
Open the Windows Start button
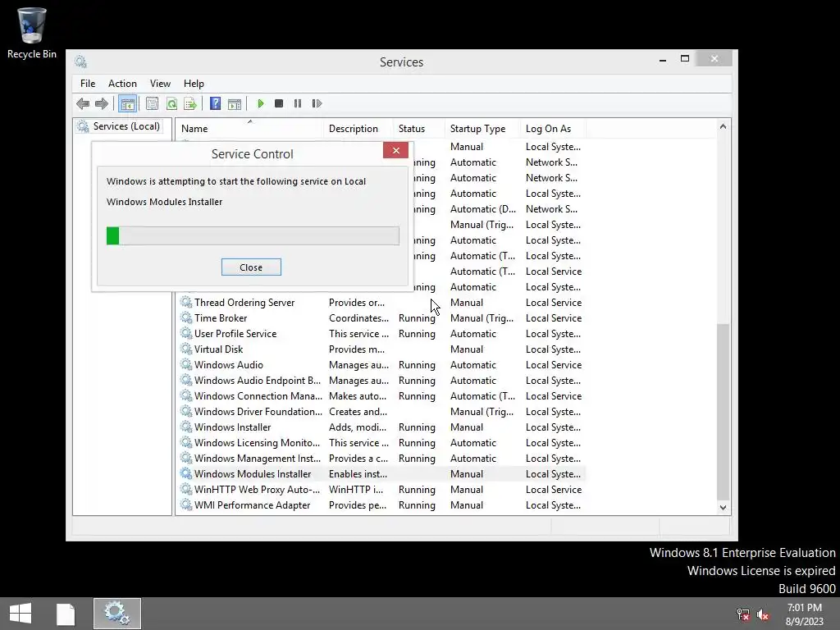pyautogui.click(x=21, y=614)
